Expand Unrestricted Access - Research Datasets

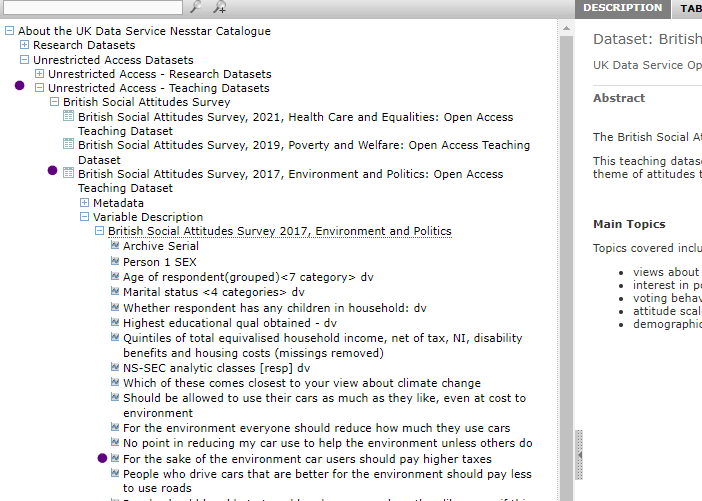pyautogui.click(x=39, y=73)
